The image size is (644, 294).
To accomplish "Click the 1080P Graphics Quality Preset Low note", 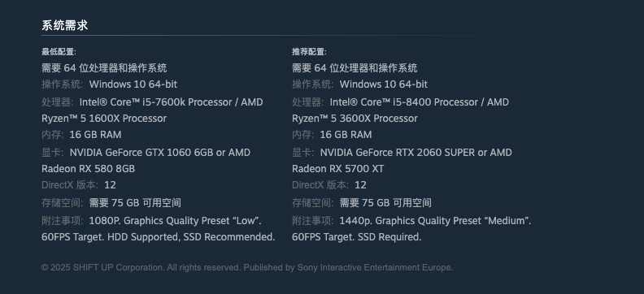I will (176, 221).
